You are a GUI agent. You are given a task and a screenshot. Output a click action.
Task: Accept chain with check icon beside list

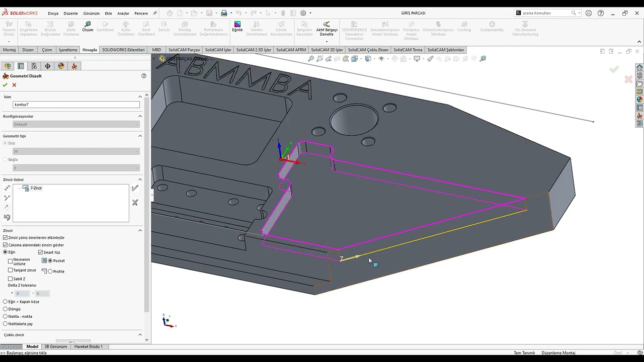click(135, 188)
